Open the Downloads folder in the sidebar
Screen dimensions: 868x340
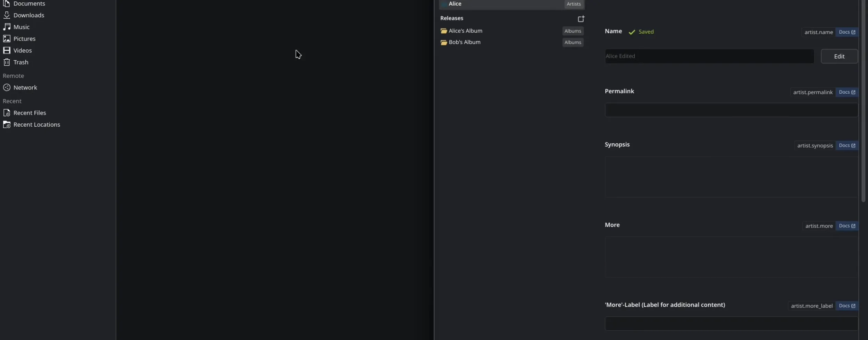click(28, 15)
